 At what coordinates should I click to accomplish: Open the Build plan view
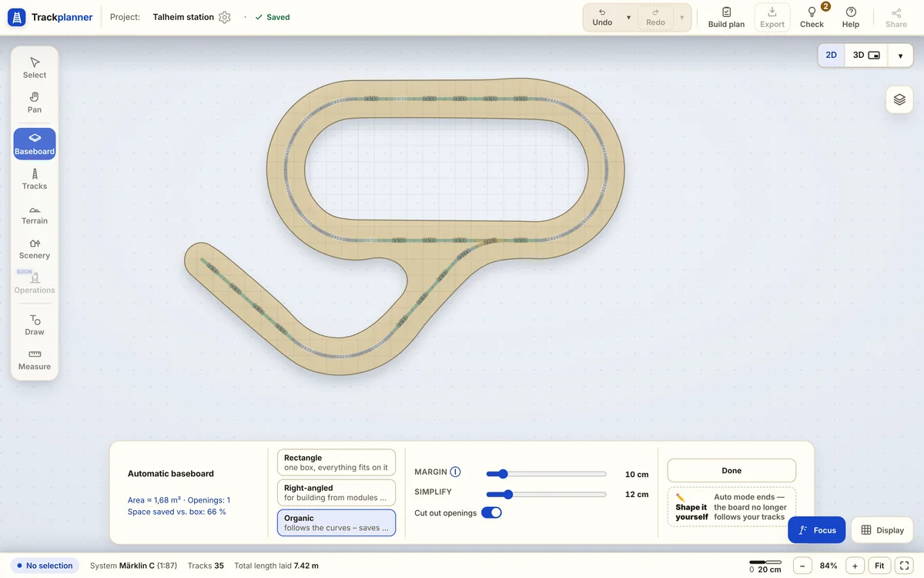(726, 17)
